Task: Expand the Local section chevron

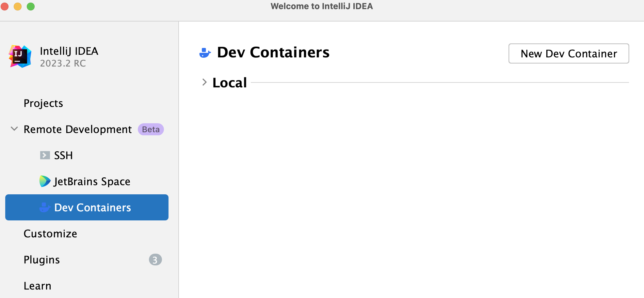Action: click(x=204, y=82)
